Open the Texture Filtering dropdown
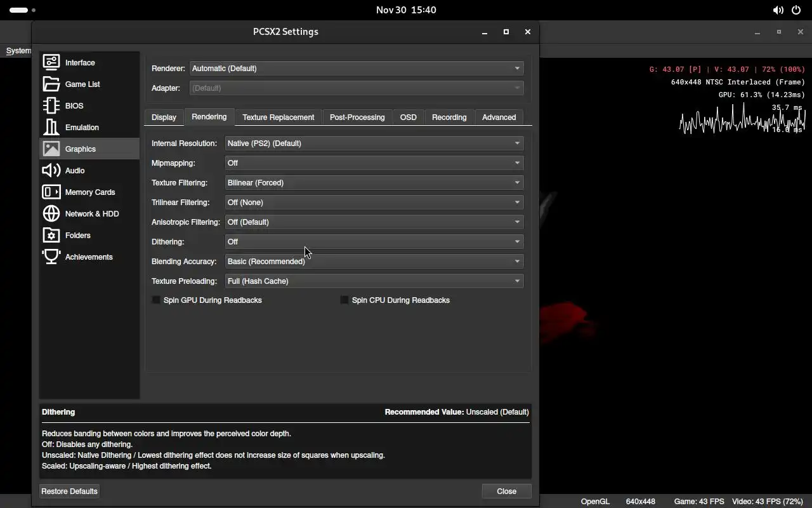Screen dimensions: 812x508 pos(374,182)
